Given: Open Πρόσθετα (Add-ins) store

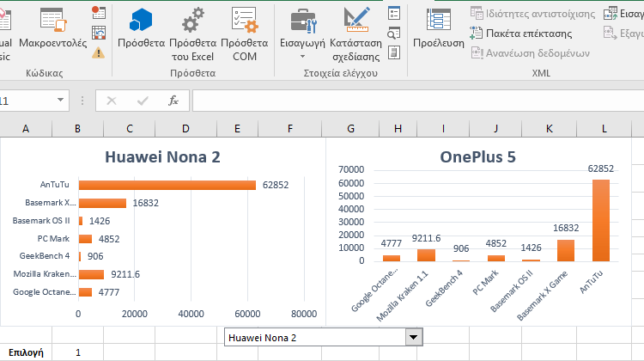Looking at the screenshot, I should point(141,30).
